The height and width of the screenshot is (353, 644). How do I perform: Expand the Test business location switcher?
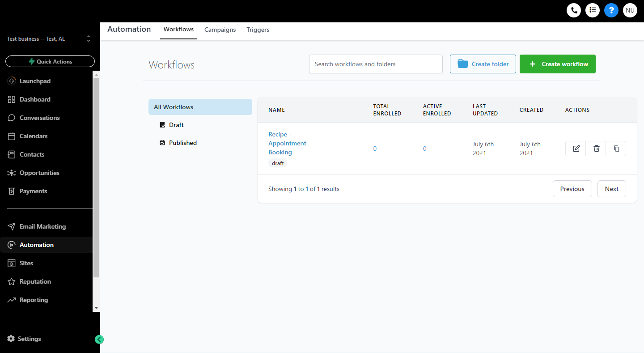[89, 39]
